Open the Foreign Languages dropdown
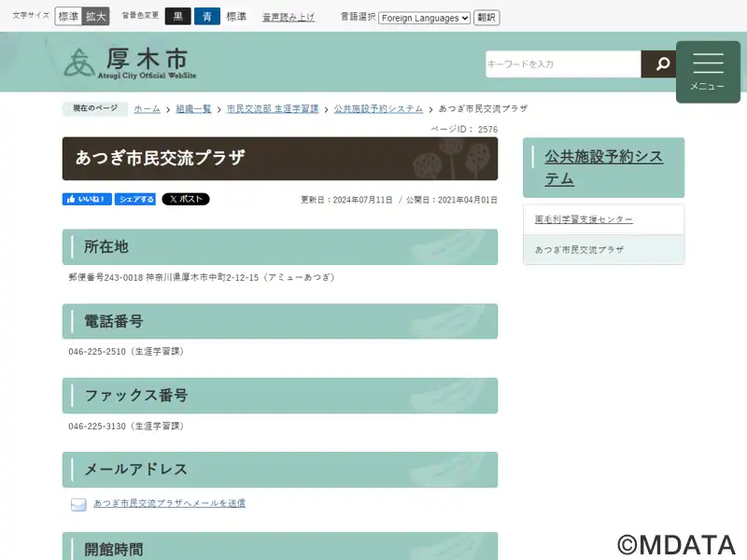 [x=424, y=18]
